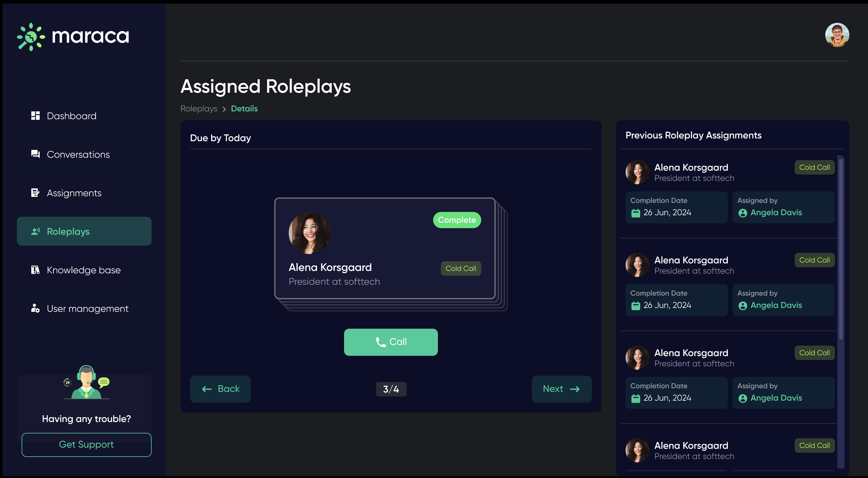Screen dimensions: 868x478
Task: Click Cold Call tag on fourth previous assignment
Action: pos(814,445)
